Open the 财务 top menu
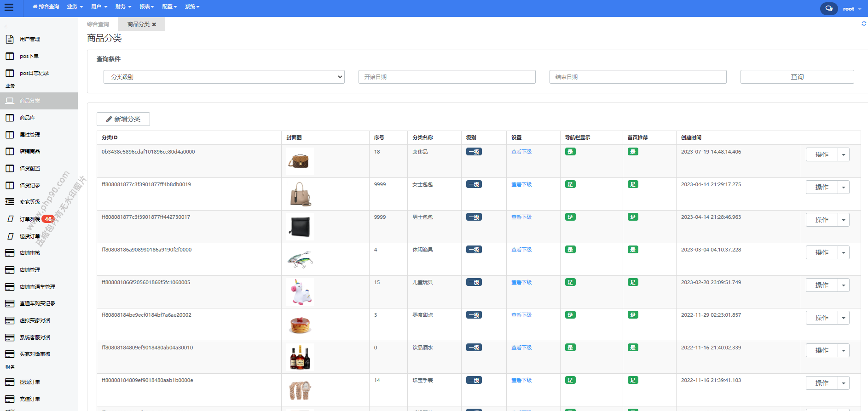Viewport: 868px width, 411px height. click(x=123, y=6)
